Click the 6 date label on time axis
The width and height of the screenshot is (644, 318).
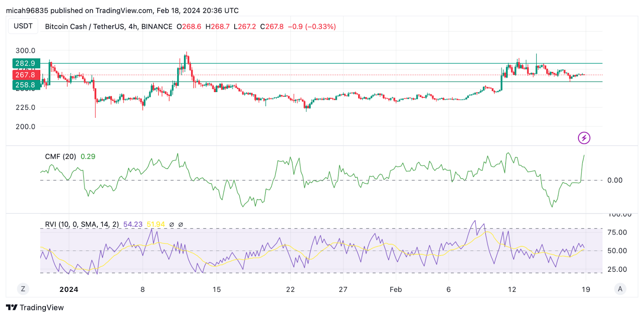click(448, 289)
